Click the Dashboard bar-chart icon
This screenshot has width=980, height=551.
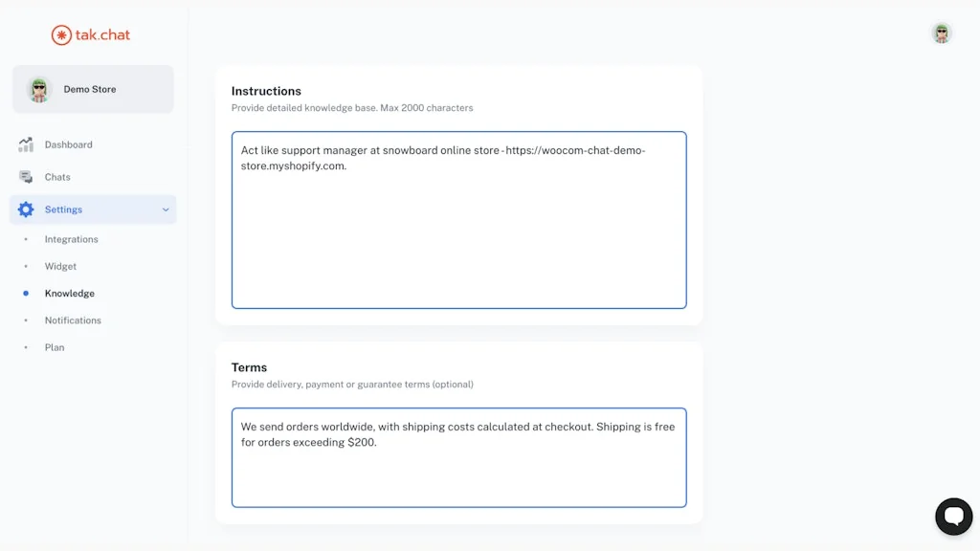26,144
